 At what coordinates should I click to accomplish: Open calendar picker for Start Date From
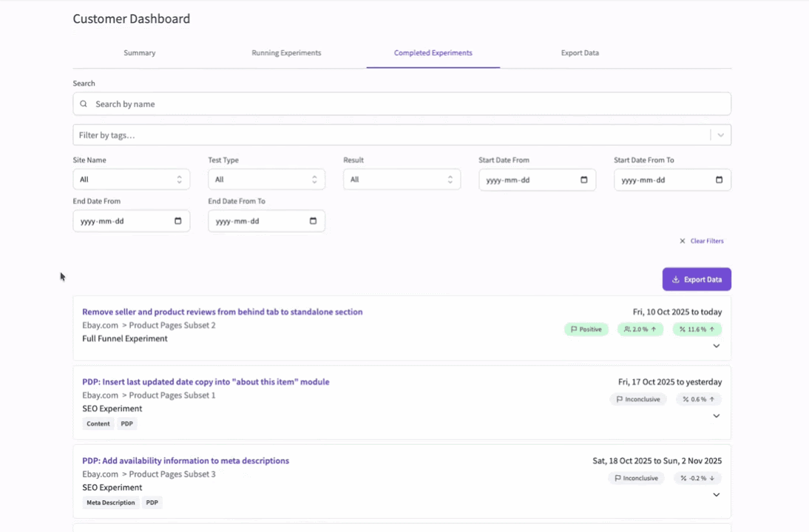(583, 180)
